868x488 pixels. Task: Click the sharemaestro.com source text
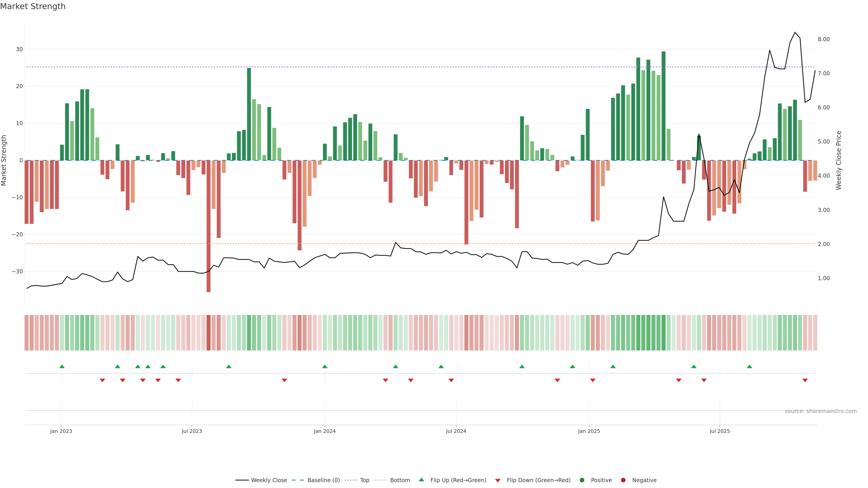coord(821,411)
